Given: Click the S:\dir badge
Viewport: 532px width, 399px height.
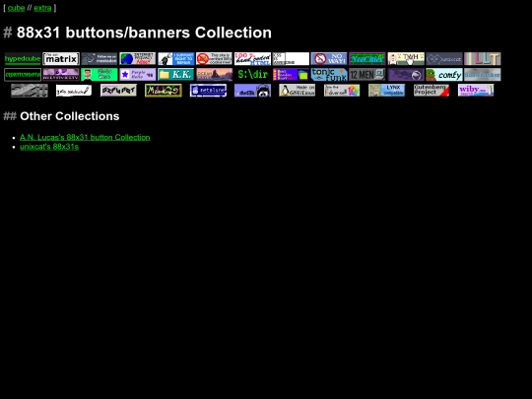Looking at the screenshot, I should [x=253, y=75].
